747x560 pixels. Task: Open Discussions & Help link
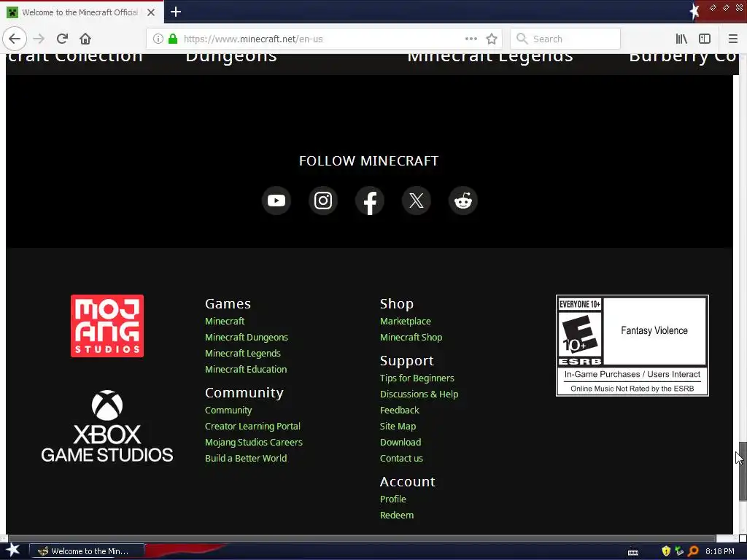(419, 394)
